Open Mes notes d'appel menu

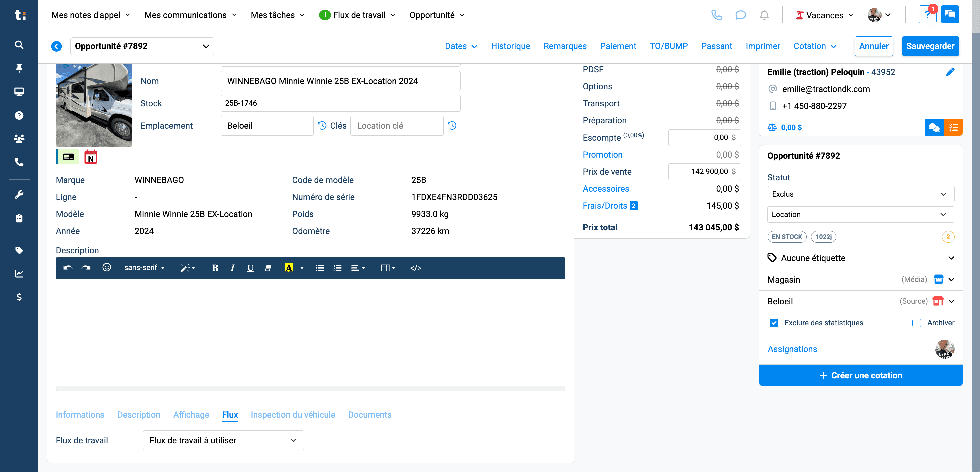(91, 15)
